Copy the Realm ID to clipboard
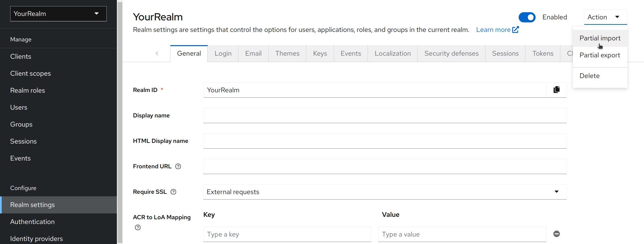Image resolution: width=644 pixels, height=244 pixels. tap(556, 90)
